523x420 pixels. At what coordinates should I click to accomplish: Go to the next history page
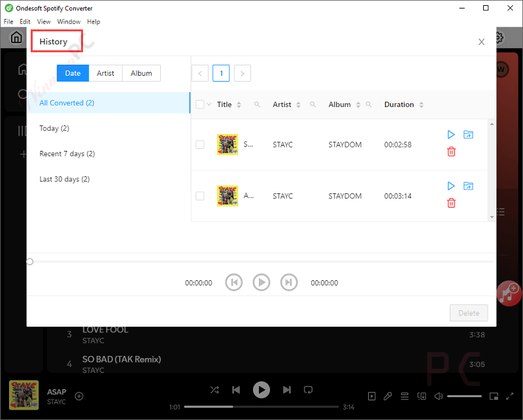click(243, 73)
